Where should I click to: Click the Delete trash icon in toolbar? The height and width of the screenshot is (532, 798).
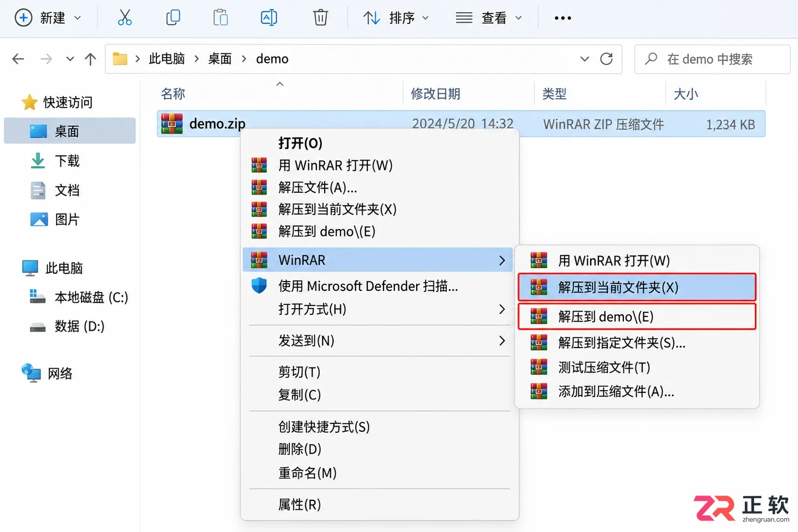pyautogui.click(x=320, y=18)
